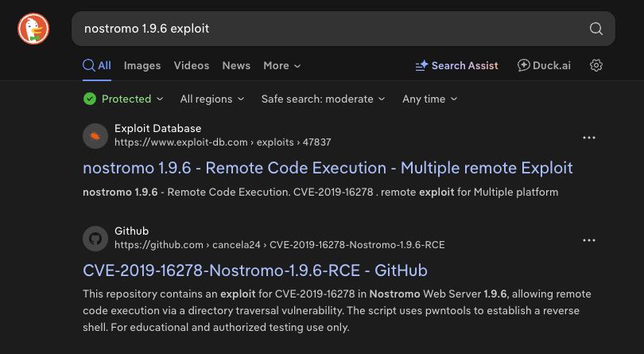Expand the Protected status dropdown

pos(123,99)
